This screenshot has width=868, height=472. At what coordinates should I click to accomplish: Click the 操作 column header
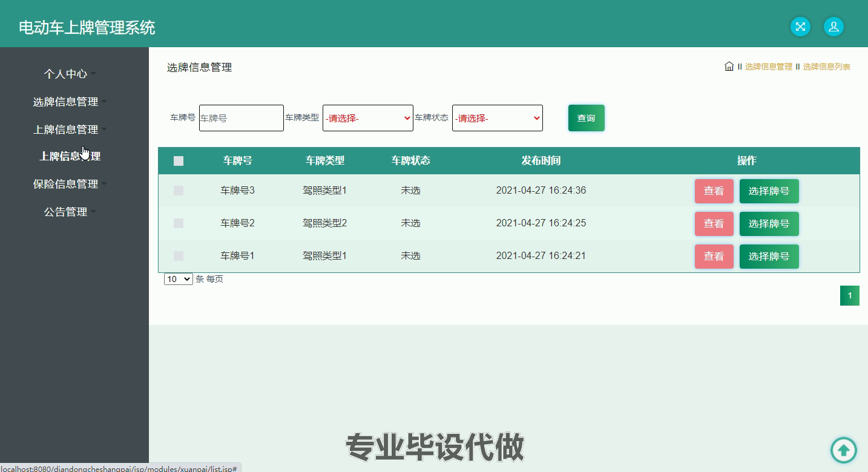[x=746, y=160]
